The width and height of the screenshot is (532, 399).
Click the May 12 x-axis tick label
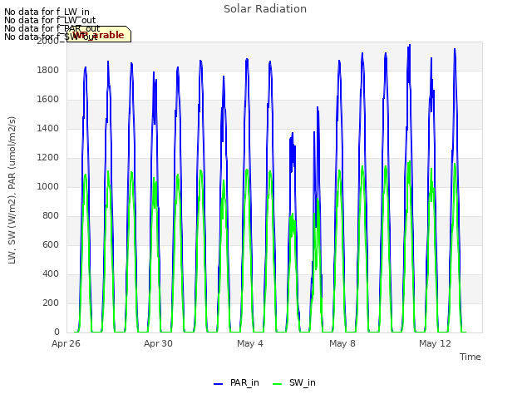pos(435,343)
